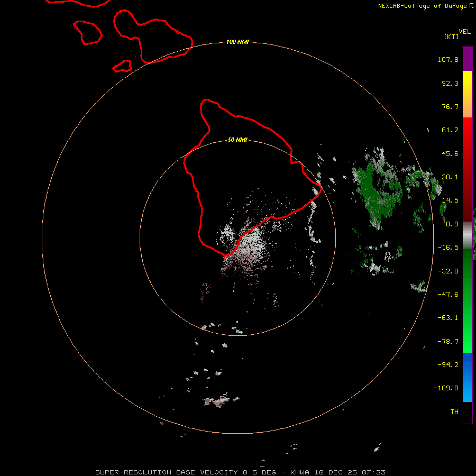
Task: Click the 14.5 velocity scale value
Action: pos(450,200)
